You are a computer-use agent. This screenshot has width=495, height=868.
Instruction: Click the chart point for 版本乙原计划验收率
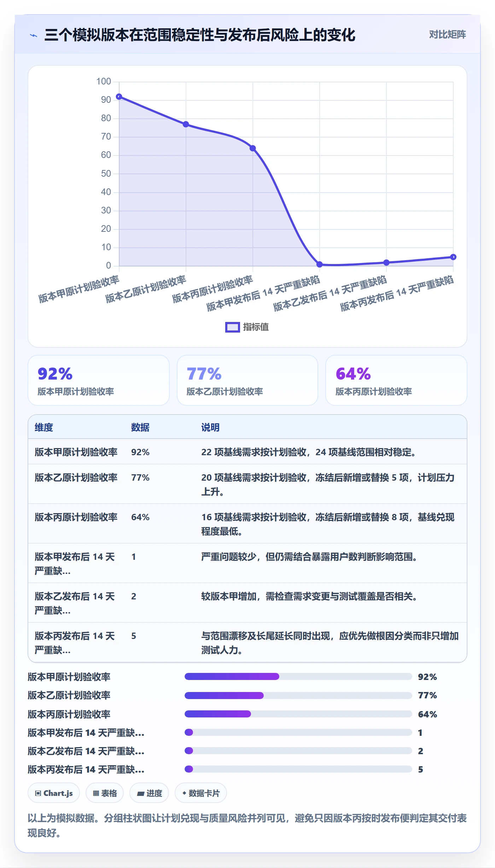(x=186, y=124)
